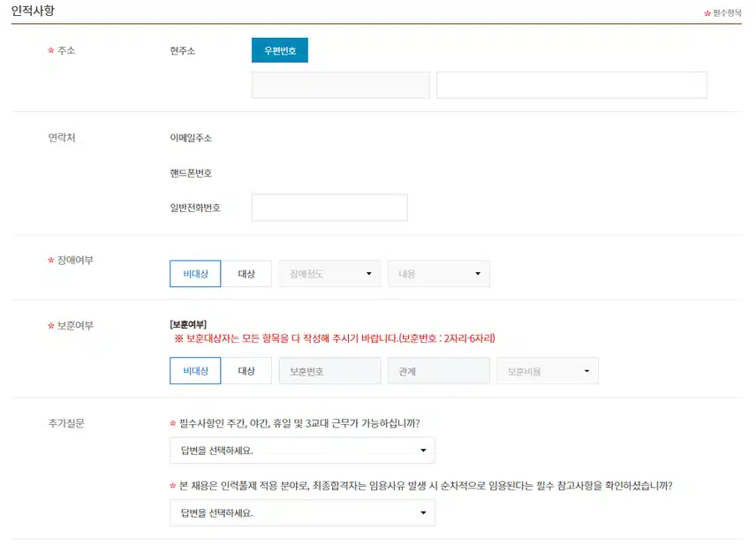The width and height of the screenshot is (756, 546).
Task: Click the 일반전화번호 input field
Action: (329, 208)
